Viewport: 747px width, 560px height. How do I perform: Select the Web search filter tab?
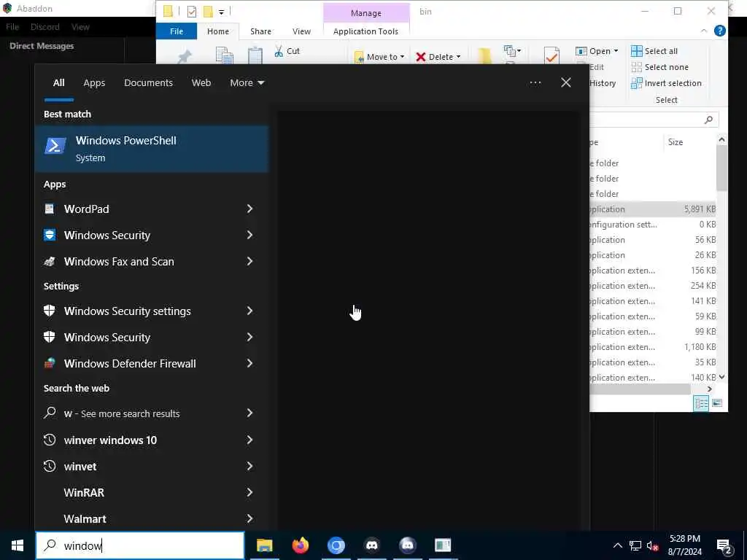point(201,83)
